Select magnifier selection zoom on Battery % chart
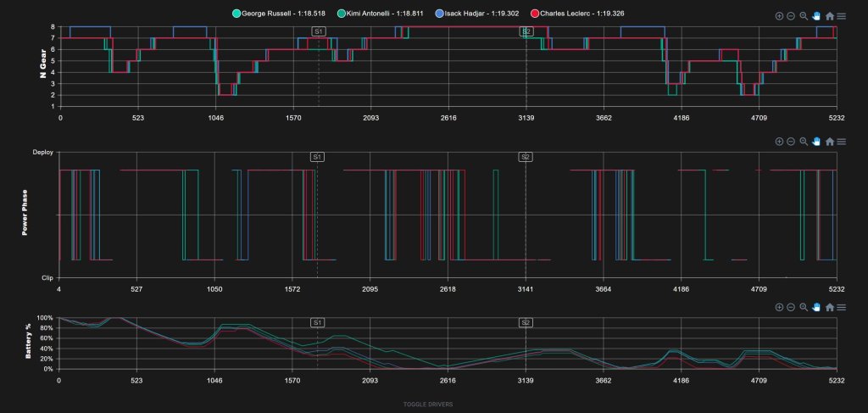The width and height of the screenshot is (868, 413). (804, 307)
